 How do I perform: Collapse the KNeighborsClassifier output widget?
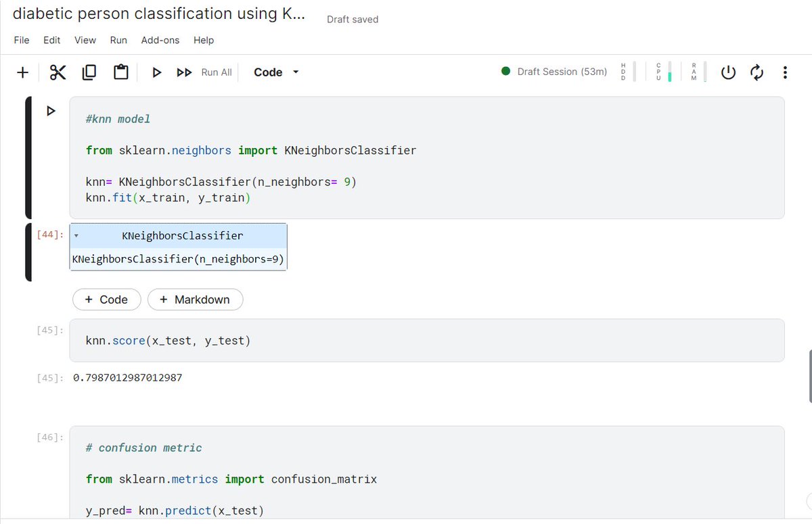pos(76,236)
